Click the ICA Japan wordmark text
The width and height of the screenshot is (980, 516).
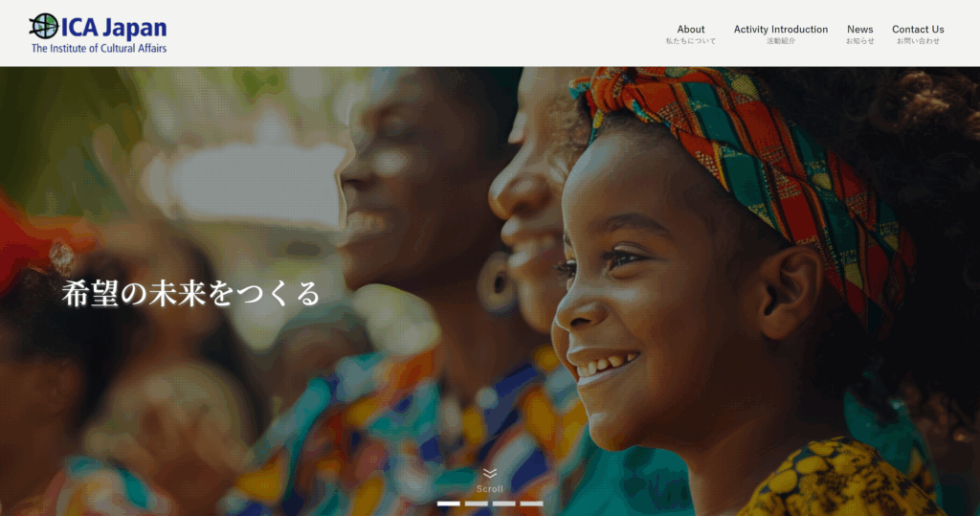(114, 28)
